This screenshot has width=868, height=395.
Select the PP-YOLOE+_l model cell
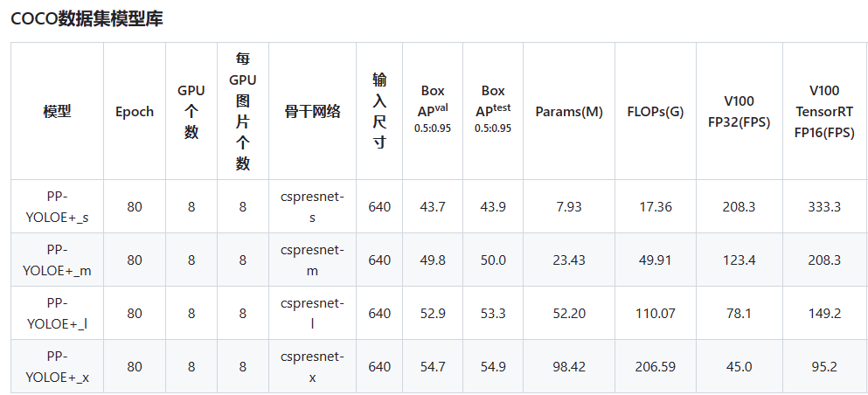[57, 313]
